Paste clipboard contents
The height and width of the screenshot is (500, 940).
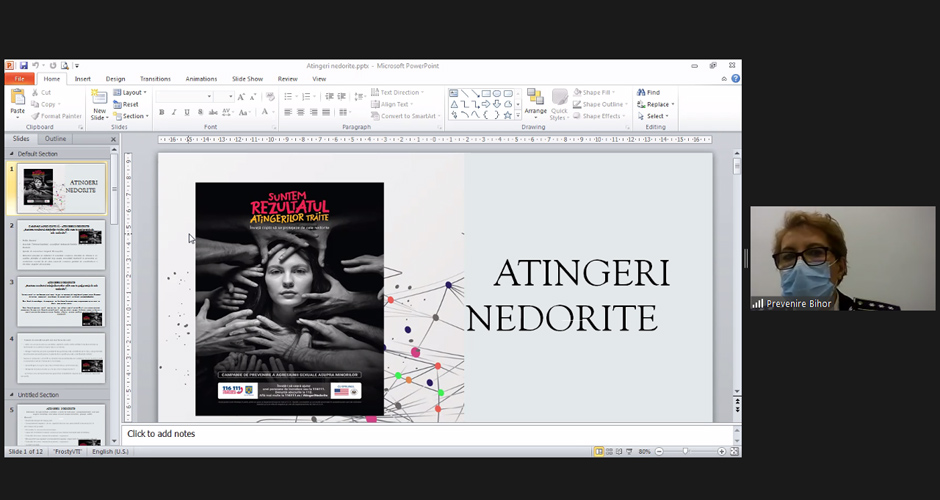17,101
